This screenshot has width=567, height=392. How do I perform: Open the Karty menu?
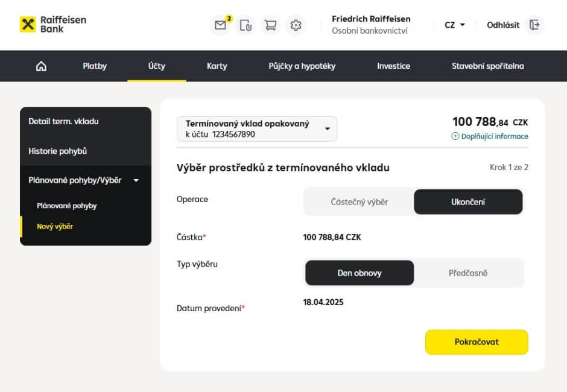tap(217, 66)
